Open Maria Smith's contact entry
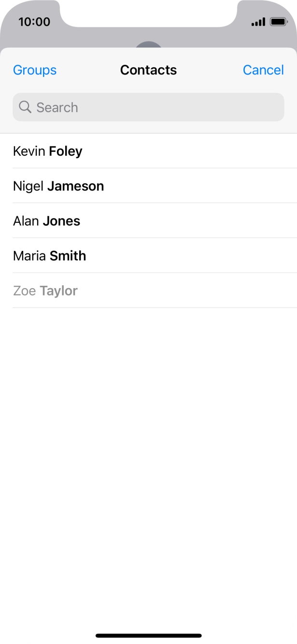This screenshot has width=297, height=644. coord(50,256)
